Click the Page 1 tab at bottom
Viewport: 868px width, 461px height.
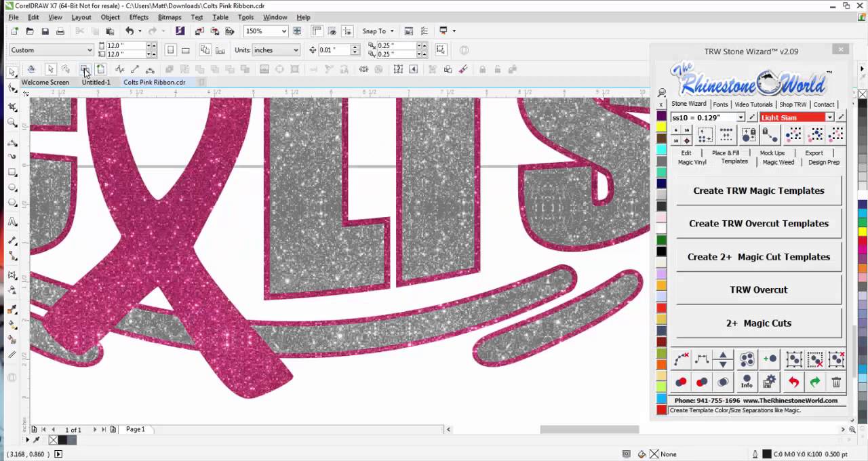tap(135, 429)
